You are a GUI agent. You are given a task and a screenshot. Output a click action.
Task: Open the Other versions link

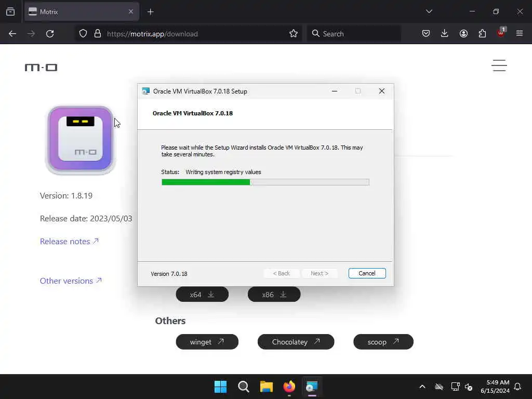tap(71, 281)
